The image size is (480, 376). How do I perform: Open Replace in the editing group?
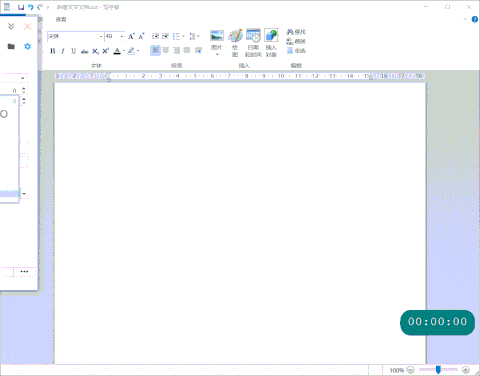click(x=296, y=41)
